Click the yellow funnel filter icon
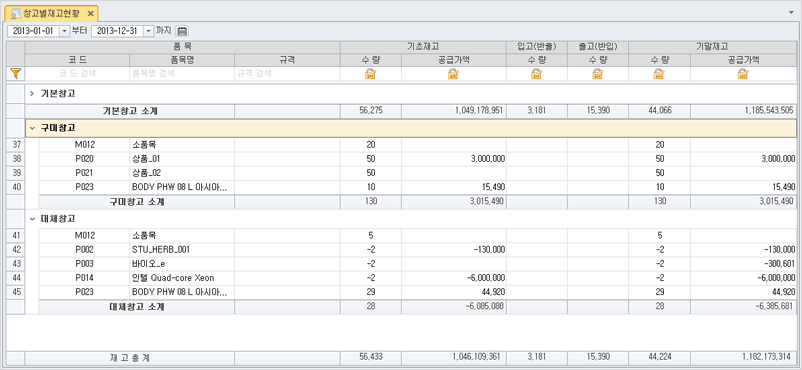The height and width of the screenshot is (370, 802). (15, 74)
